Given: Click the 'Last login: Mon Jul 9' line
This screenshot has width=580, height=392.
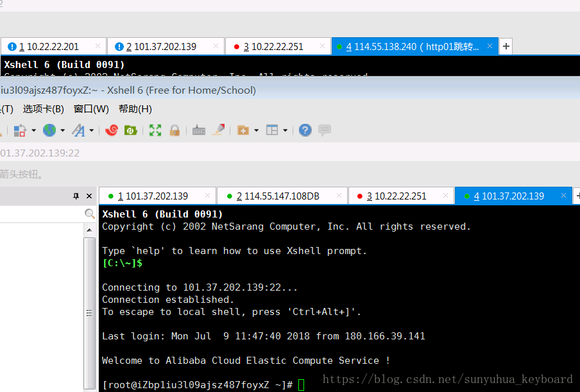Looking at the screenshot, I should pos(263,336).
